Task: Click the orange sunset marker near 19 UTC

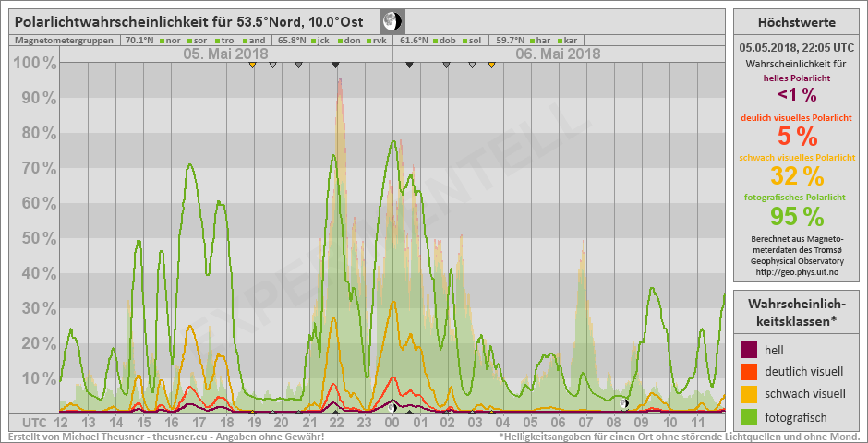Action: [252, 65]
